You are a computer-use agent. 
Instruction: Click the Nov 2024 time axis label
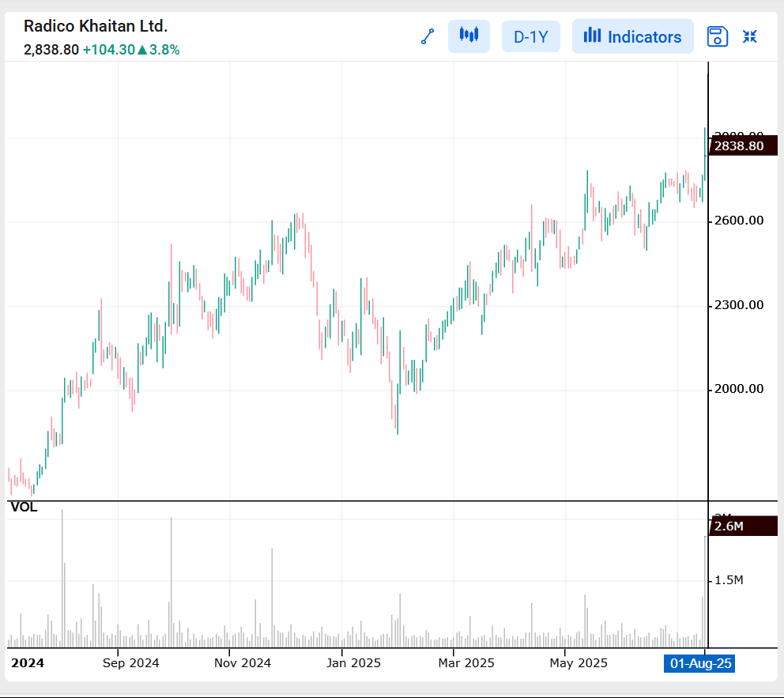click(x=243, y=663)
